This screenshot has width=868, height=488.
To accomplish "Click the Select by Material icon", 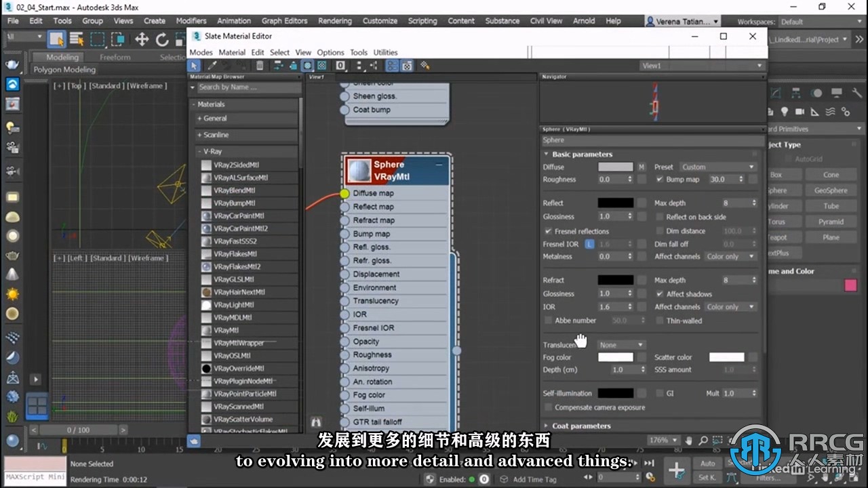I will pyautogui.click(x=425, y=66).
